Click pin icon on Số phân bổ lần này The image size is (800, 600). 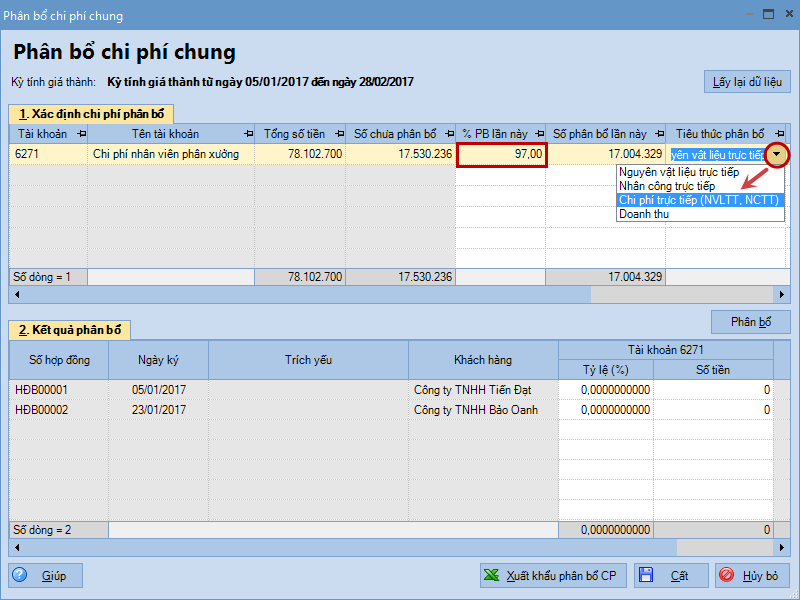coord(659,134)
